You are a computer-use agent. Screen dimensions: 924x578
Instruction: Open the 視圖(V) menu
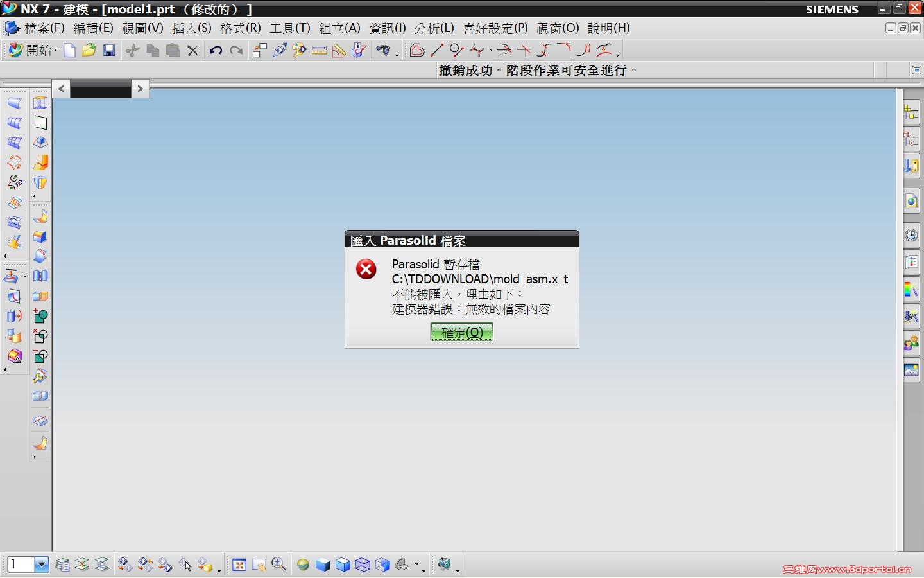point(142,28)
